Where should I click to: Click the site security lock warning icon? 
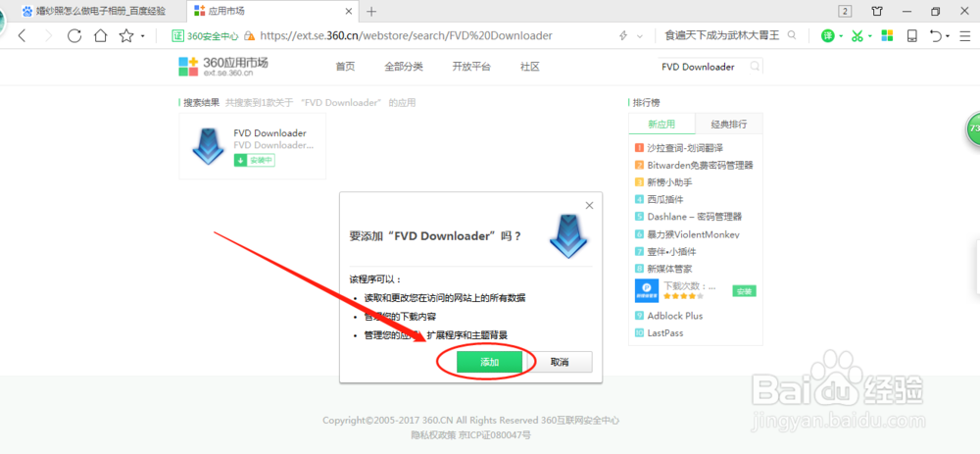(x=250, y=36)
